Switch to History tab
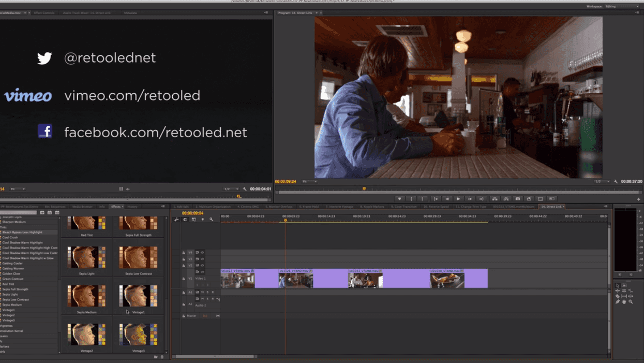This screenshot has width=644, height=363. click(x=133, y=207)
